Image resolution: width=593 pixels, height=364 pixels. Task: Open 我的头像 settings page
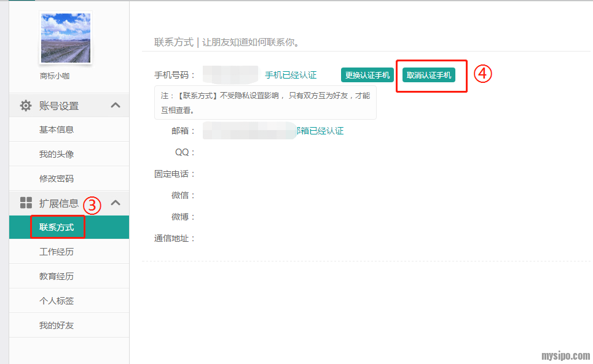click(57, 154)
